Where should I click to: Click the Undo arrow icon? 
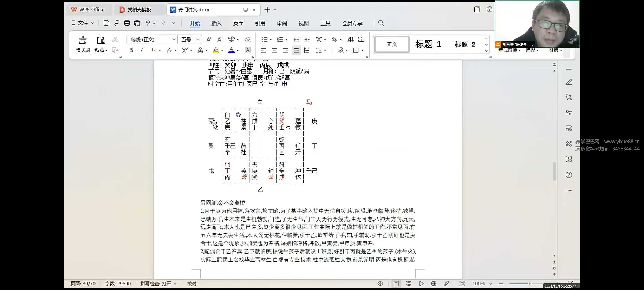[x=148, y=23]
